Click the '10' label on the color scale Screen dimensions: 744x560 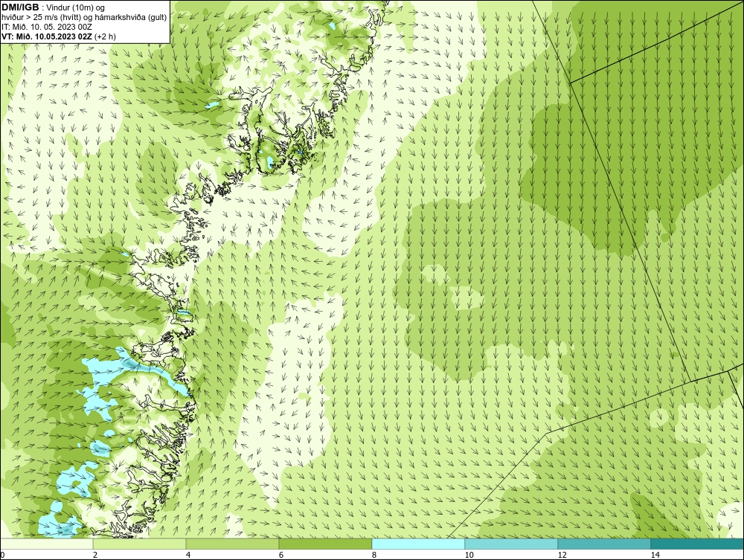click(x=469, y=556)
